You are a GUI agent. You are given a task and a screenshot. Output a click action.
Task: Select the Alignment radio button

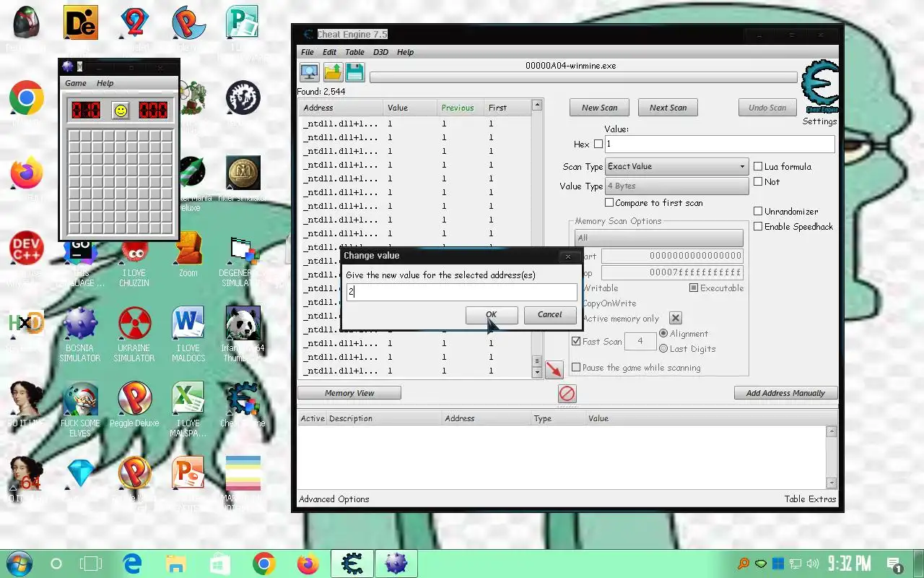[x=663, y=334]
